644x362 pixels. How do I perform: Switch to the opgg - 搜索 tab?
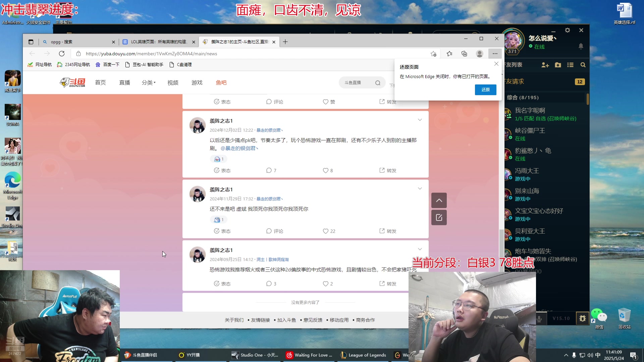pos(78,42)
